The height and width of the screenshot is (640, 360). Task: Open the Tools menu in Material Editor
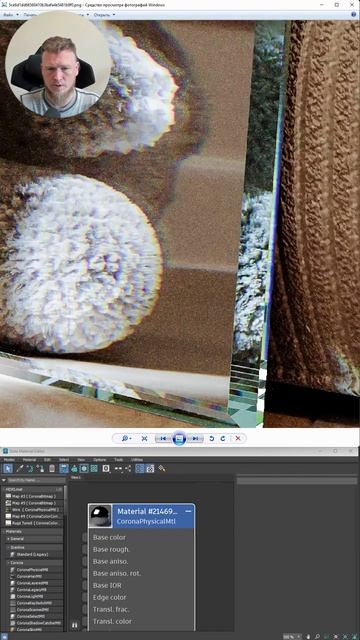118,460
